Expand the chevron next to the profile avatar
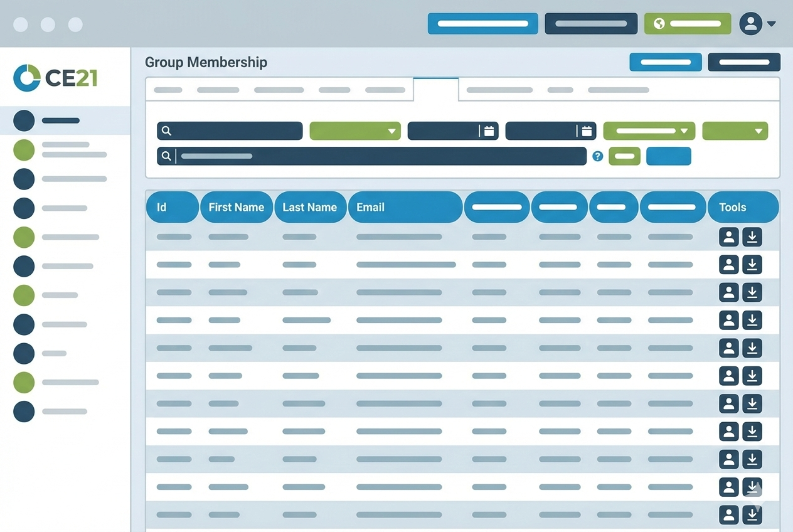The height and width of the screenshot is (532, 793). pyautogui.click(x=770, y=24)
